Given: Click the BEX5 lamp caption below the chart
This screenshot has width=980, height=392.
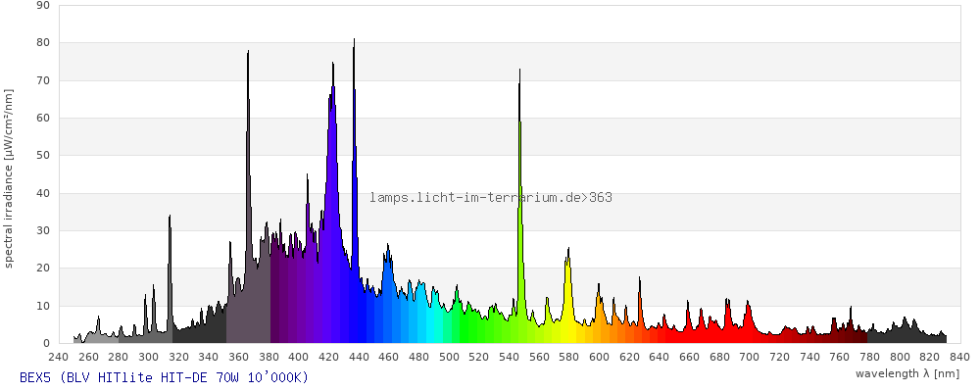Looking at the screenshot, I should [164, 377].
